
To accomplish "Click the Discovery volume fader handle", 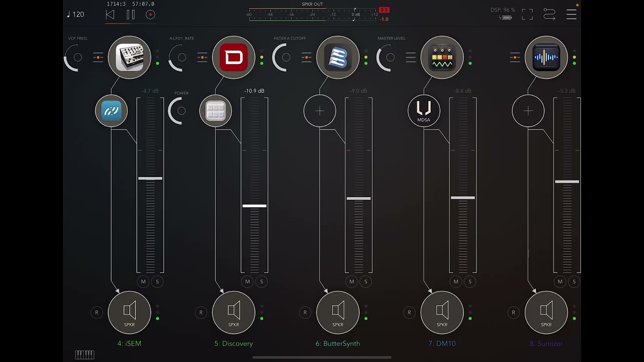I will click(x=255, y=206).
